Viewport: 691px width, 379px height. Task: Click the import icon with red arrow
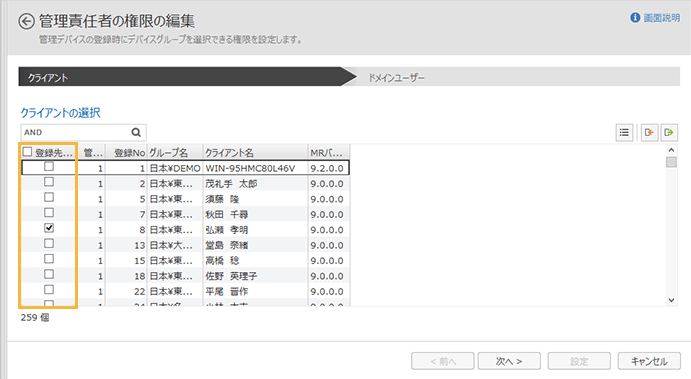point(649,132)
